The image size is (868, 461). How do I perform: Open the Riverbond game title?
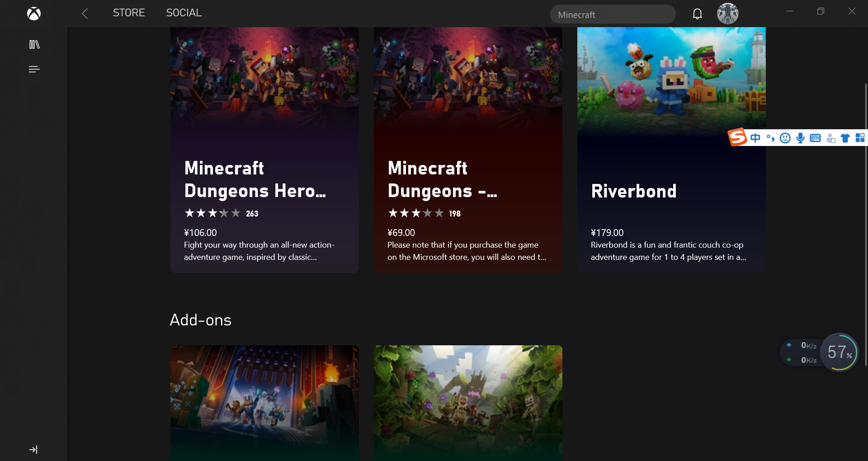[634, 191]
